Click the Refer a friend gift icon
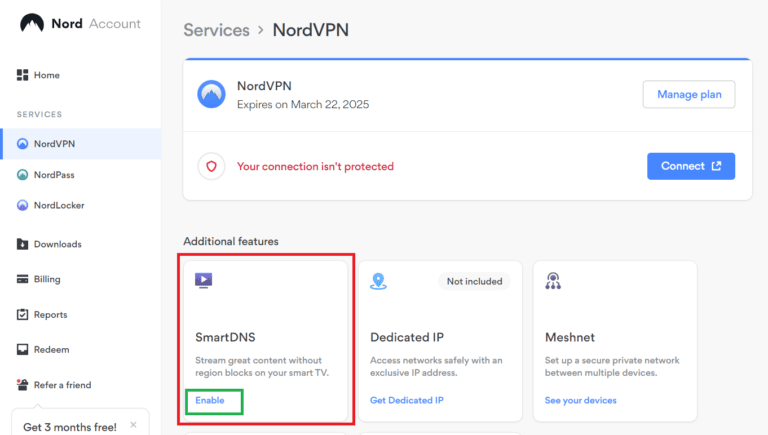Image resolution: width=768 pixels, height=435 pixels. pos(22,385)
